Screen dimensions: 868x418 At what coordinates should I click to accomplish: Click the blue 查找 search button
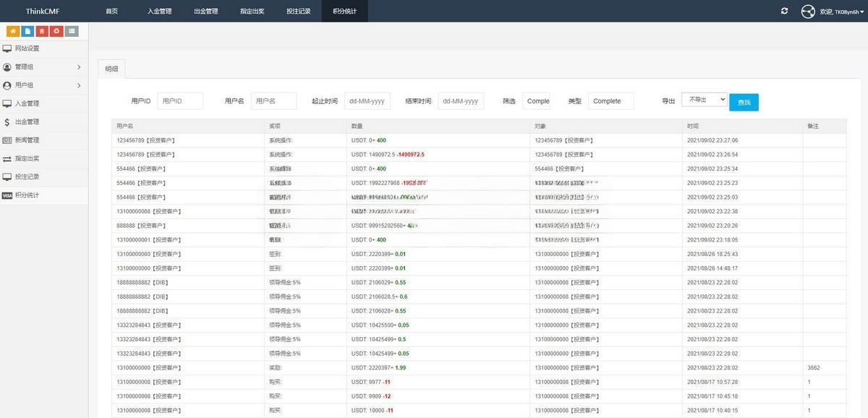click(x=744, y=103)
